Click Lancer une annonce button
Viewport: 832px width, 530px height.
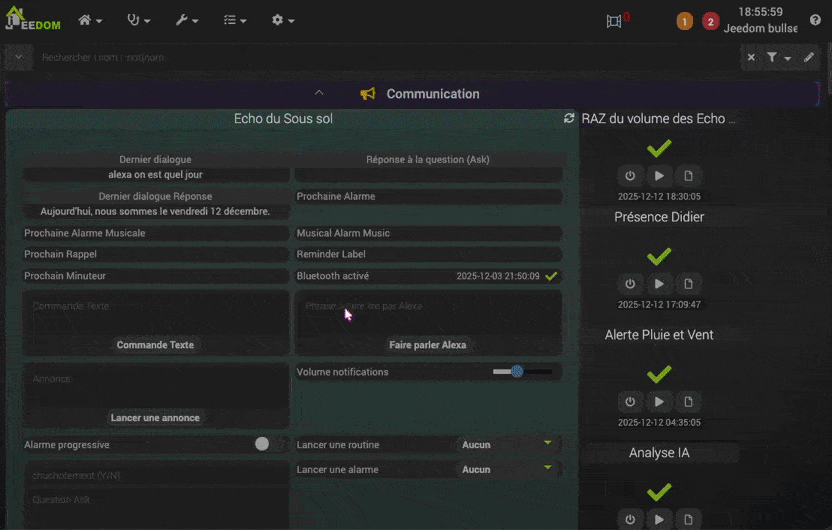coord(155,418)
